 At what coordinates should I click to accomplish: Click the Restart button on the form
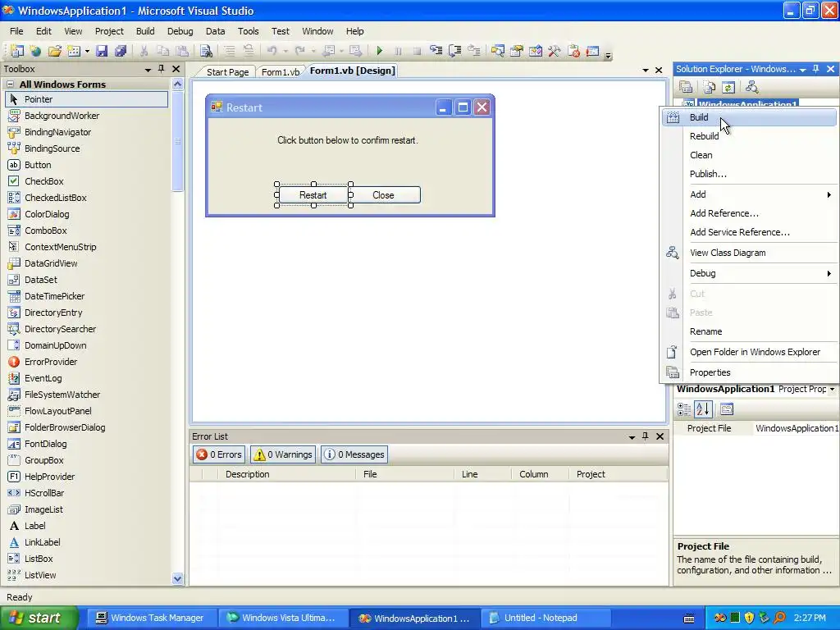(313, 195)
